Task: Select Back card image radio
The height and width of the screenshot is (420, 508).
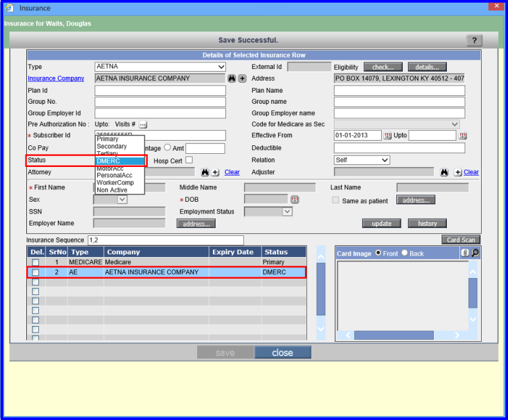Action: [404, 253]
